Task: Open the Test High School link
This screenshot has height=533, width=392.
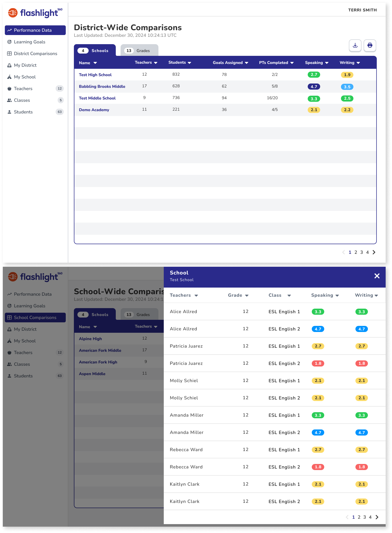Action: tap(95, 75)
